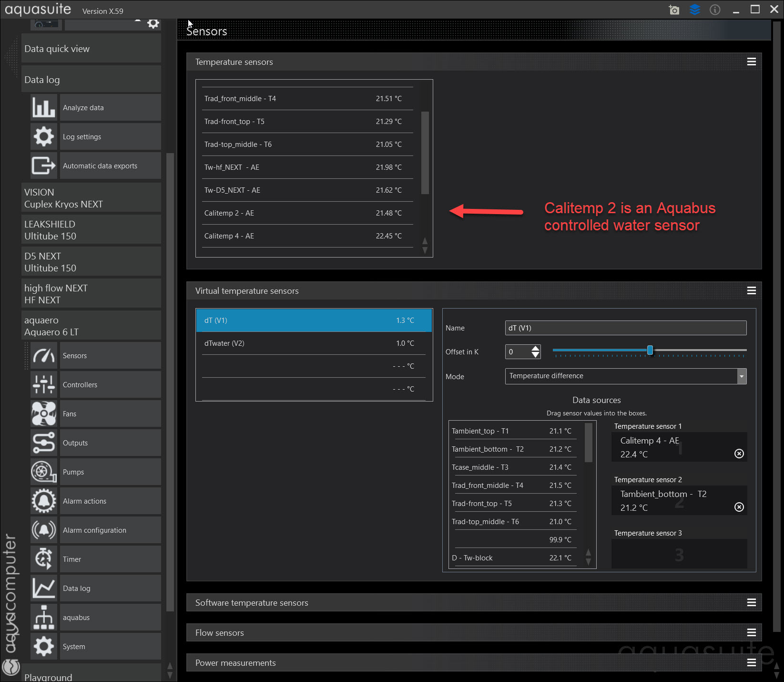Click the Offset in K slider handle
The width and height of the screenshot is (784, 682).
[x=650, y=351]
